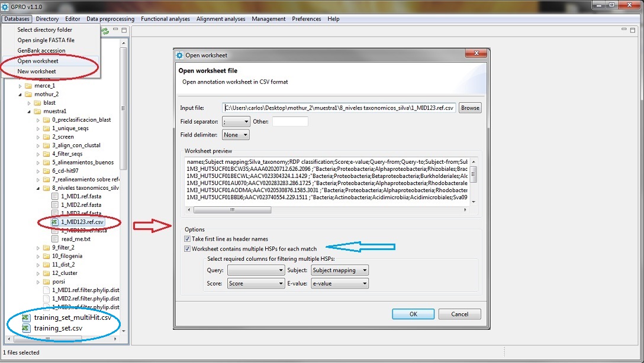Click the training_set_multiHit.csv file icon

click(x=26, y=317)
